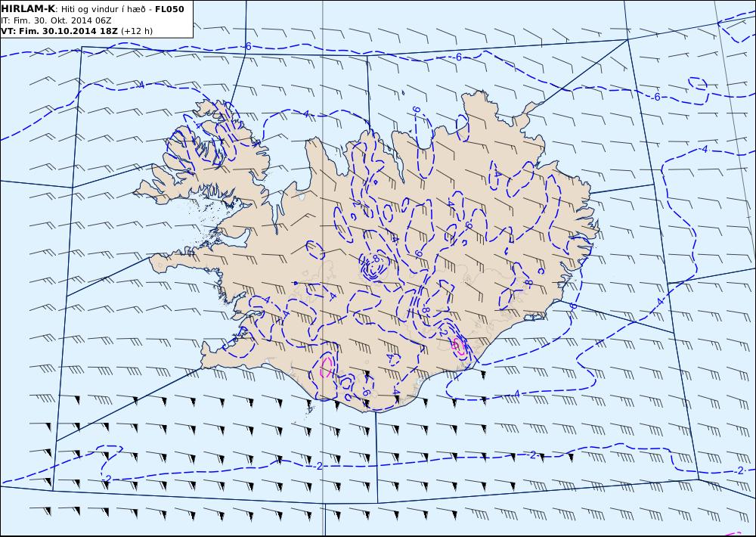Click the 'VT: Fim. 30.10.2014 18Z' valid time
This screenshot has width=756, height=537.
(x=59, y=31)
